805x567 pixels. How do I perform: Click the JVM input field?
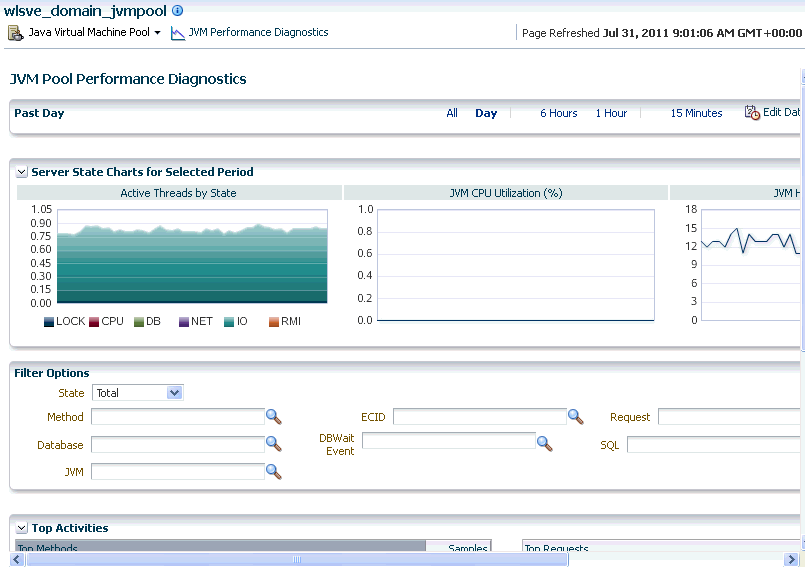(178, 471)
